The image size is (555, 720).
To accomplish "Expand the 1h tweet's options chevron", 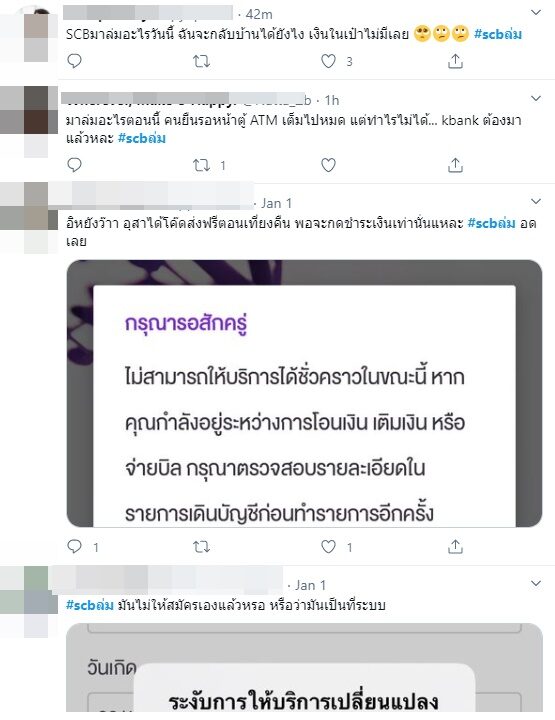I will coord(536,98).
